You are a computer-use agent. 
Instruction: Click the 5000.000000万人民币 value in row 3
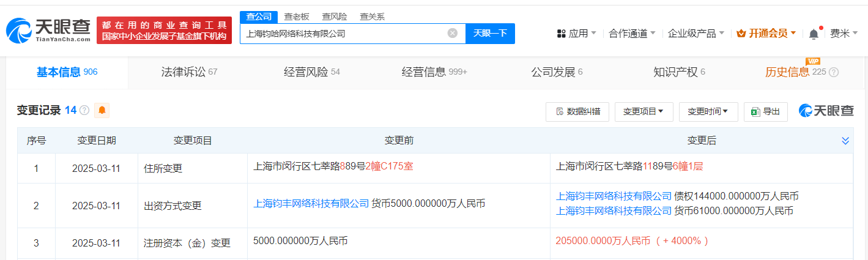point(300,241)
